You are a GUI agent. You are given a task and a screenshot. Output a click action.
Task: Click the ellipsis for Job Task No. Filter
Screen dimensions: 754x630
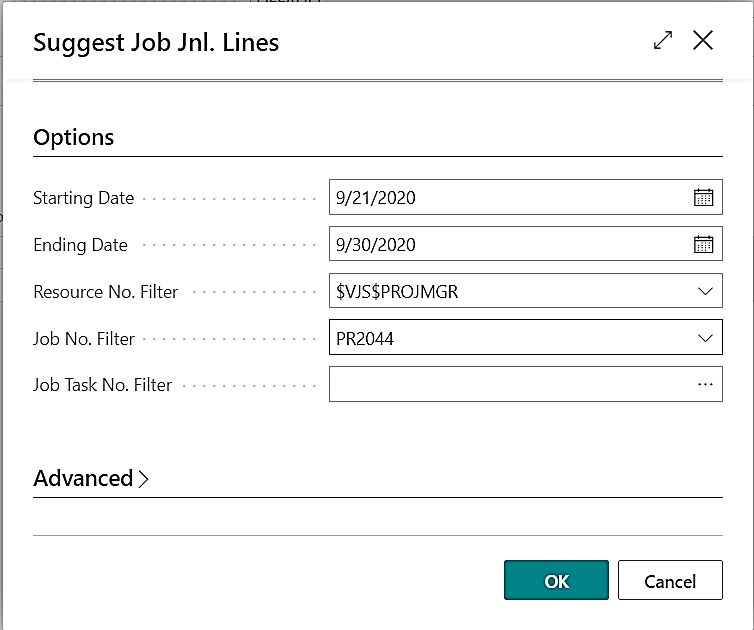tap(705, 384)
